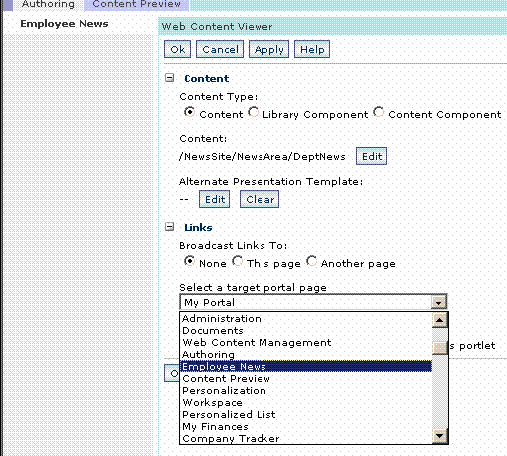Open the My Portal target page dropdown
This screenshot has height=456, width=507.
313,302
